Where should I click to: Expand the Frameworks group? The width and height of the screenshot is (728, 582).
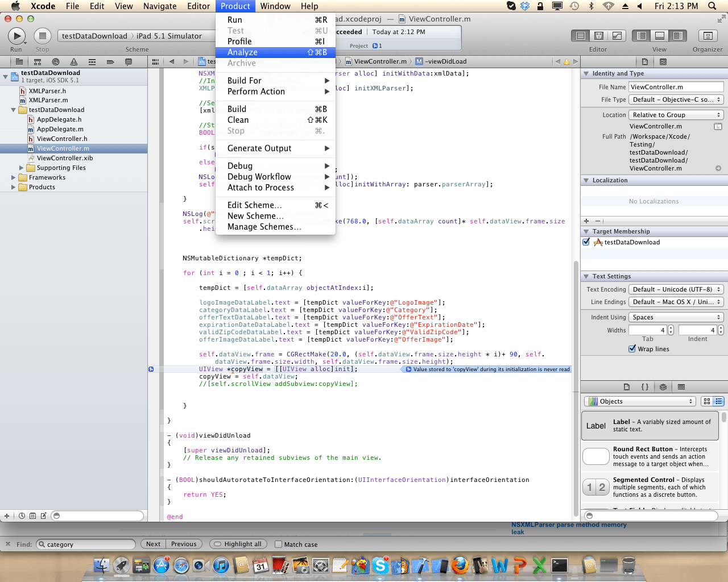[14, 177]
